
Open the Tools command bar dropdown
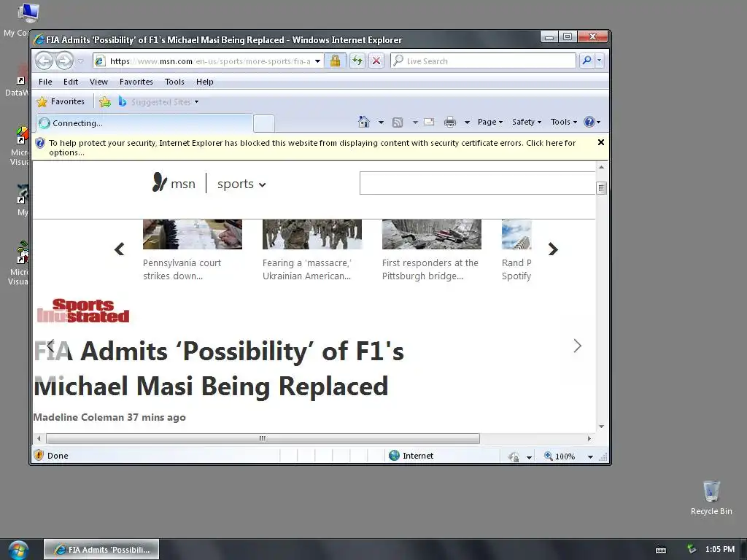coord(564,122)
